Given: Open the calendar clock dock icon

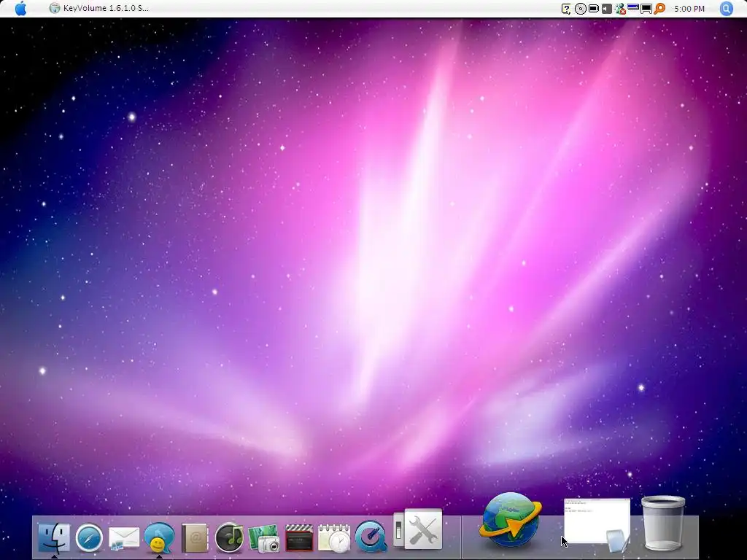Looking at the screenshot, I should pyautogui.click(x=334, y=538).
